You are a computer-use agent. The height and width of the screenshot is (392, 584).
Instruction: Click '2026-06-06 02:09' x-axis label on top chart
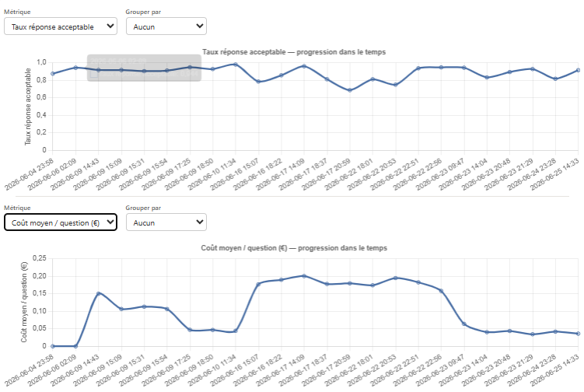[52, 174]
